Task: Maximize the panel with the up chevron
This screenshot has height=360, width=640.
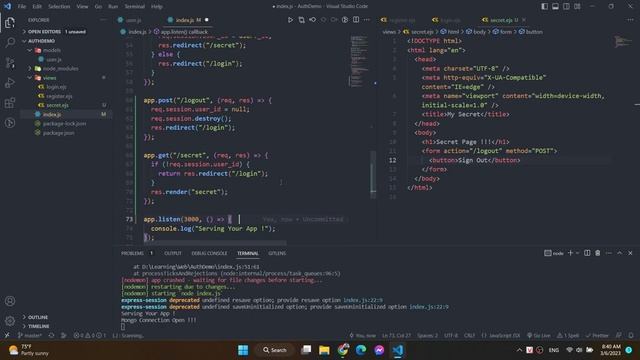Action: pos(620,253)
